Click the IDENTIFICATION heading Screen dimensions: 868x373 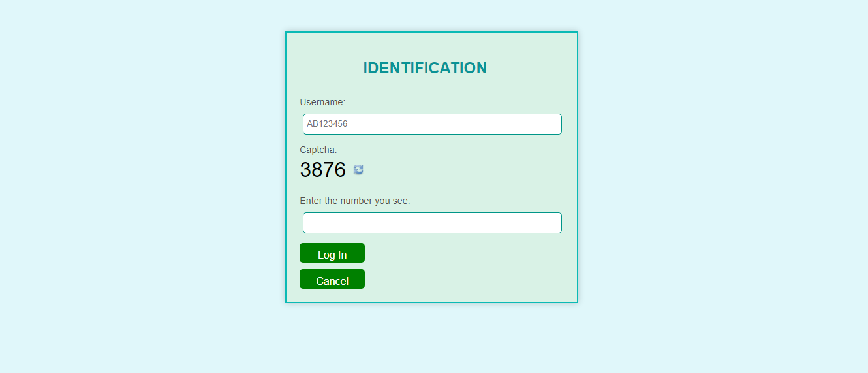pyautogui.click(x=425, y=68)
